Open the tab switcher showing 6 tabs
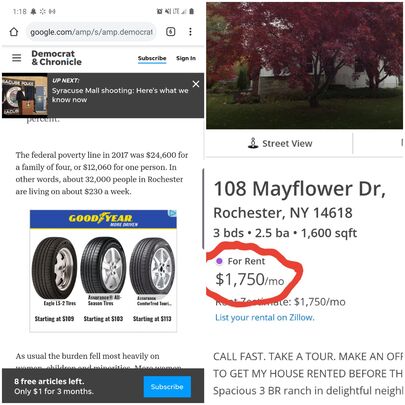 [170, 32]
